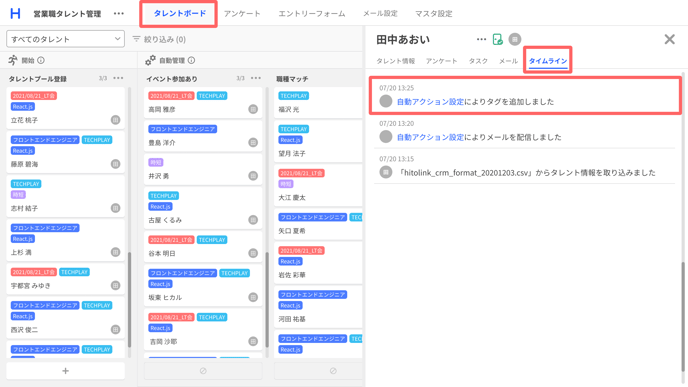Select the タレント情報 tab in detail panel
The width and height of the screenshot is (688, 387).
coord(395,61)
